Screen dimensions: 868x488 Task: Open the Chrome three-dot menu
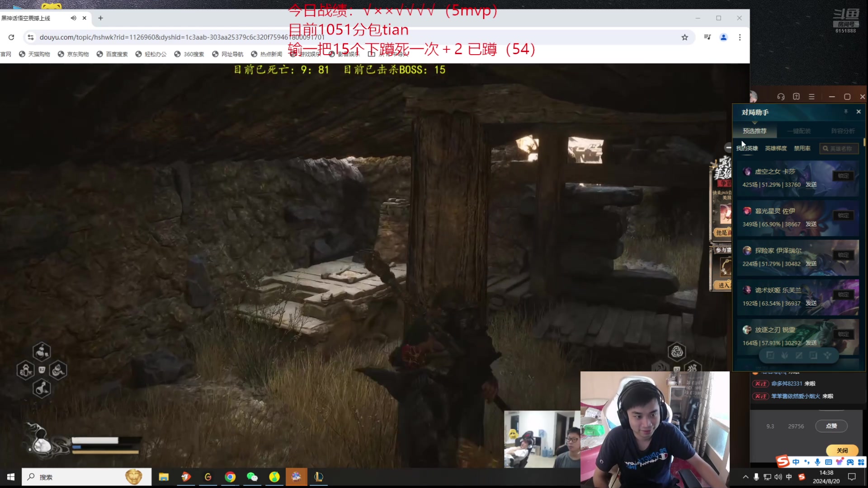click(740, 38)
